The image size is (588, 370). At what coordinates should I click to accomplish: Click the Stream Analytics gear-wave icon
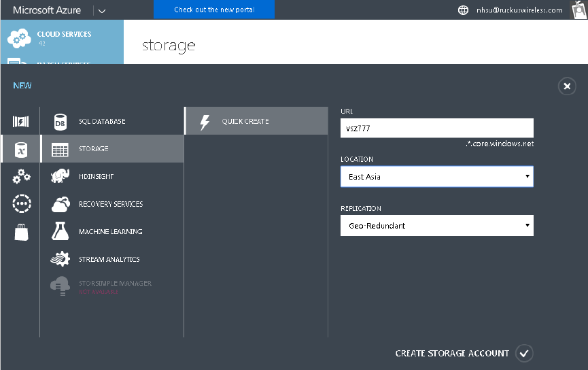[60, 259]
